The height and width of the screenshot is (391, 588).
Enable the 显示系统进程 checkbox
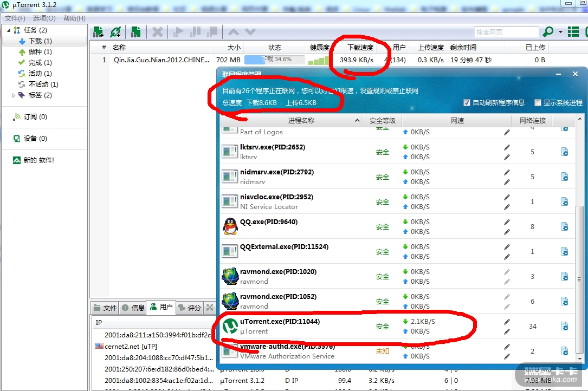[538, 103]
